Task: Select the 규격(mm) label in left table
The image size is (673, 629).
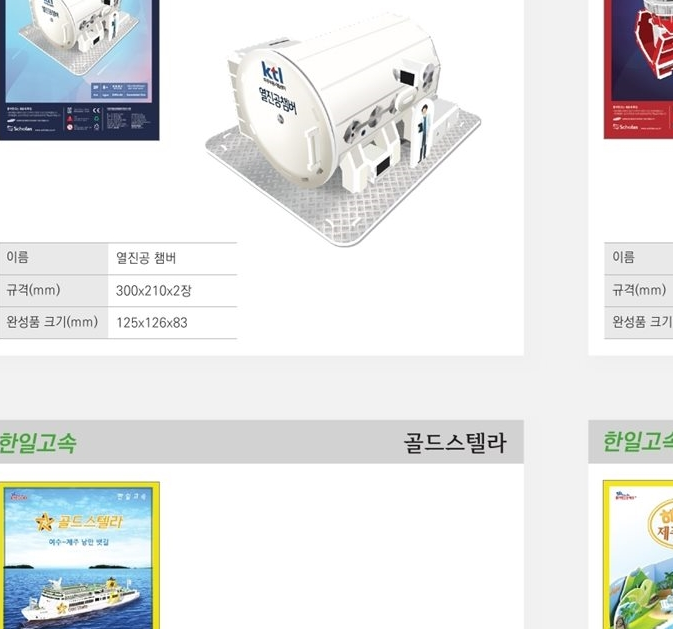Action: point(33,290)
